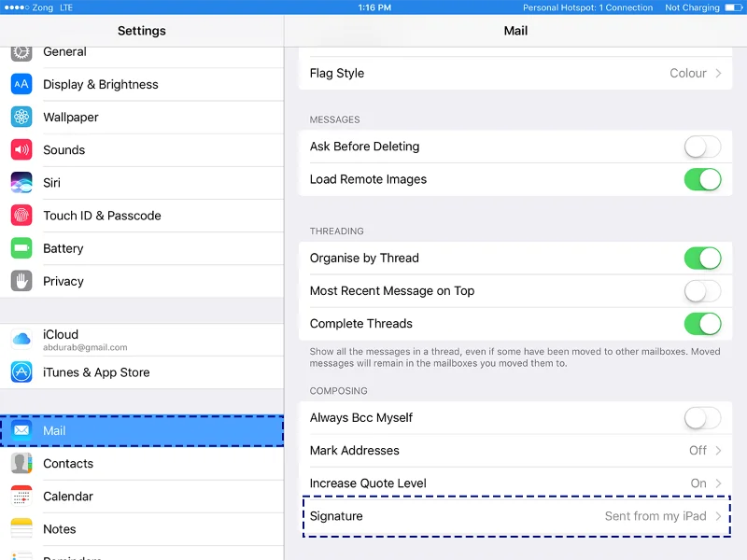This screenshot has height=560, width=747.
Task: Turn off Organise by Thread switch
Action: [702, 259]
